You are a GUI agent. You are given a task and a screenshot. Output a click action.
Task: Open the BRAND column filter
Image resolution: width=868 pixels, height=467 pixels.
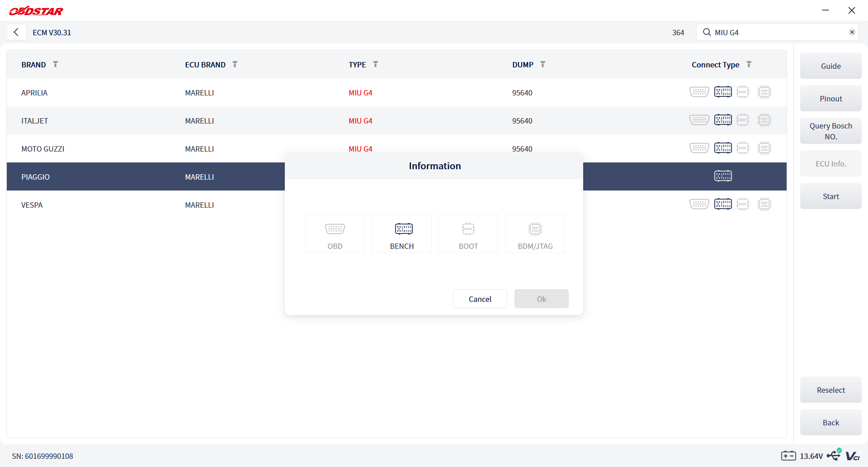pyautogui.click(x=56, y=64)
